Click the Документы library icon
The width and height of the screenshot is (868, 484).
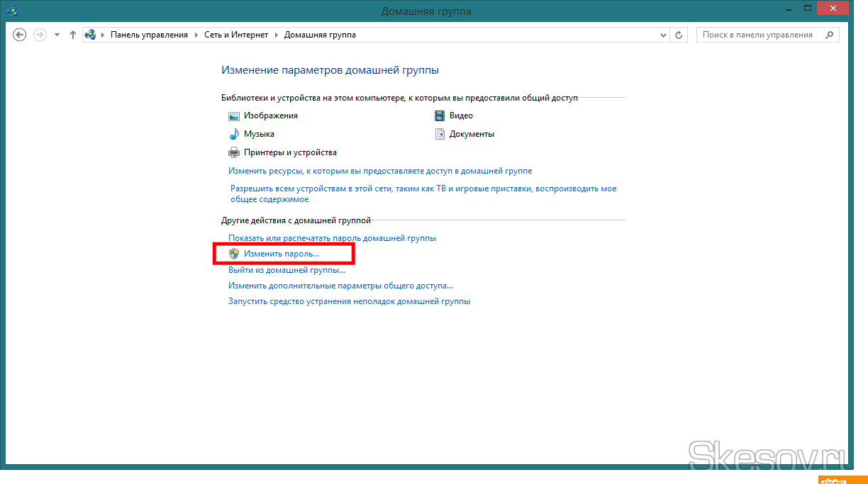pos(440,134)
